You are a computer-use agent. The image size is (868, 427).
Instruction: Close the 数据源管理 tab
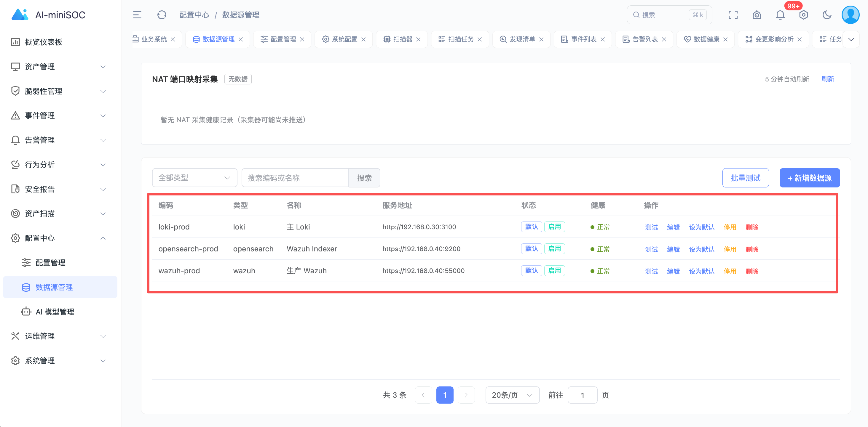point(241,39)
